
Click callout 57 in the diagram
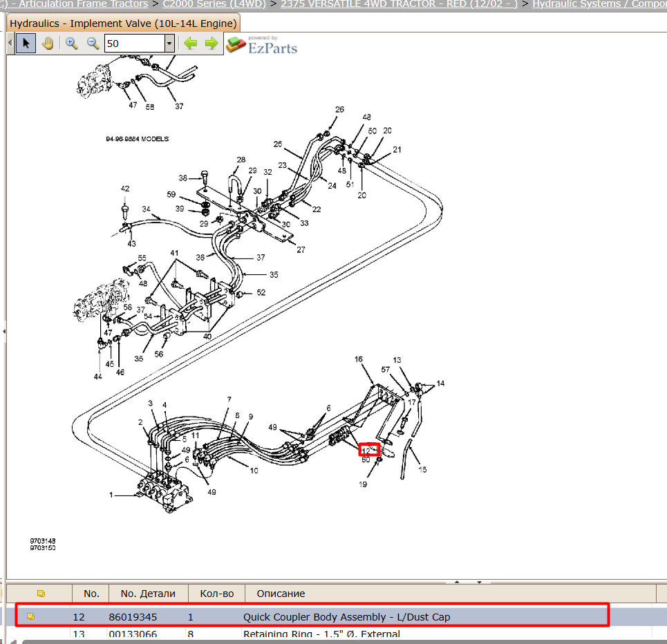click(386, 370)
